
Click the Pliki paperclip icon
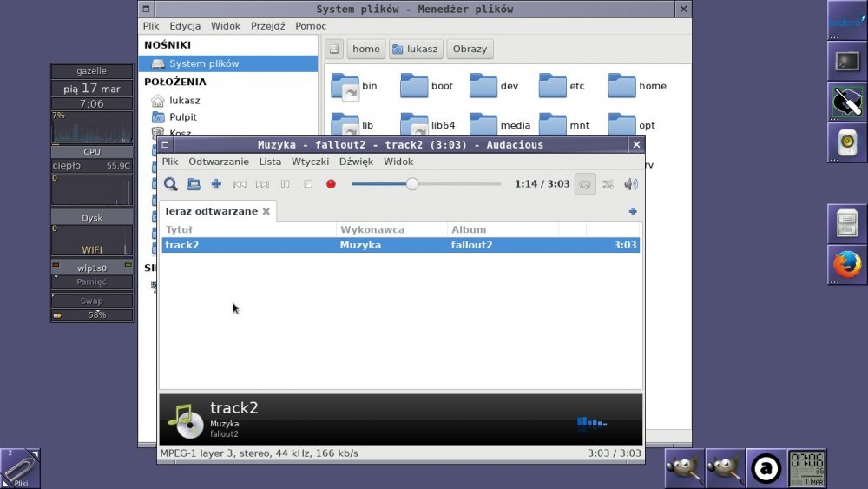coord(20,468)
